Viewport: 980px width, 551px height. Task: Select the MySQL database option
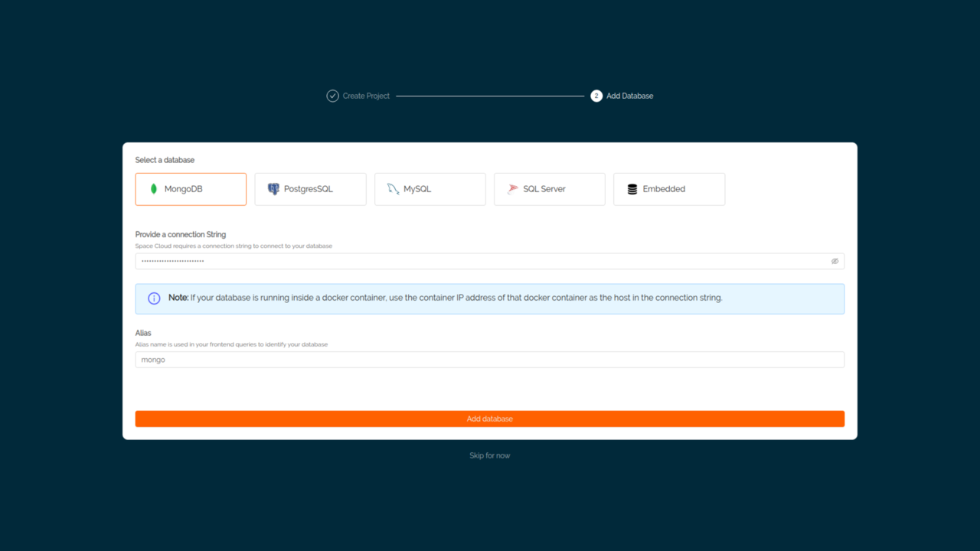430,188
